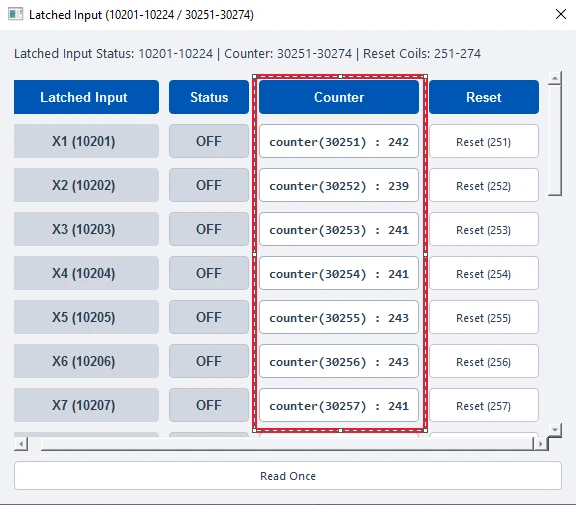Image resolution: width=576 pixels, height=505 pixels.
Task: Click the OFF status for X1
Action: 209,141
